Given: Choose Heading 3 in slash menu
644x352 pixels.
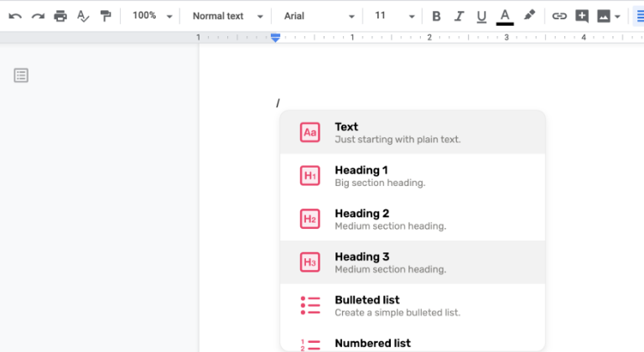Looking at the screenshot, I should point(413,262).
